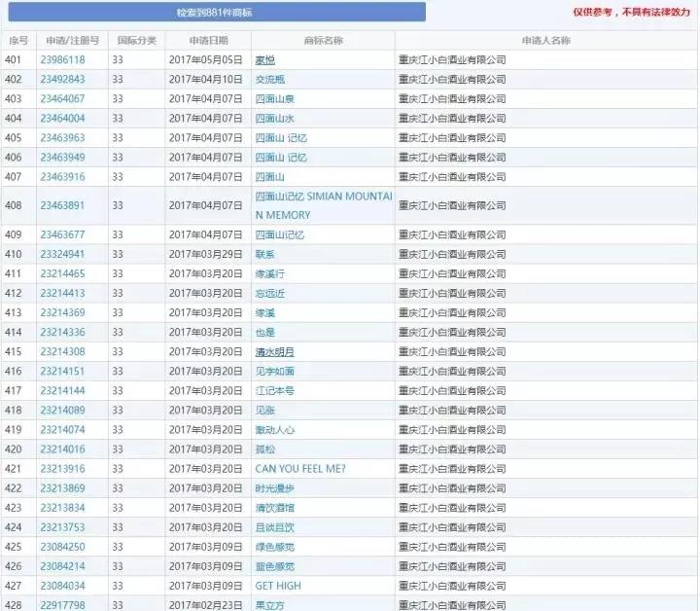Click trademark name 清水明月
The image size is (700, 611).
click(274, 352)
